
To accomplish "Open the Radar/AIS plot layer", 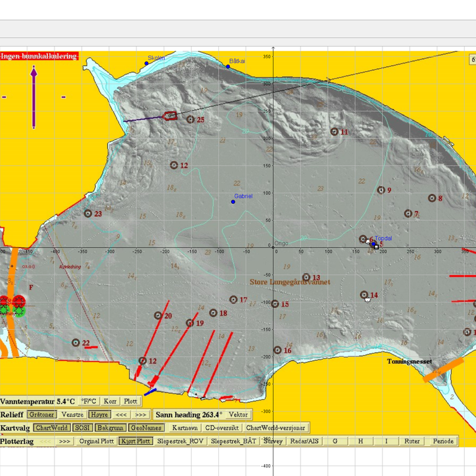I will coord(305,441).
